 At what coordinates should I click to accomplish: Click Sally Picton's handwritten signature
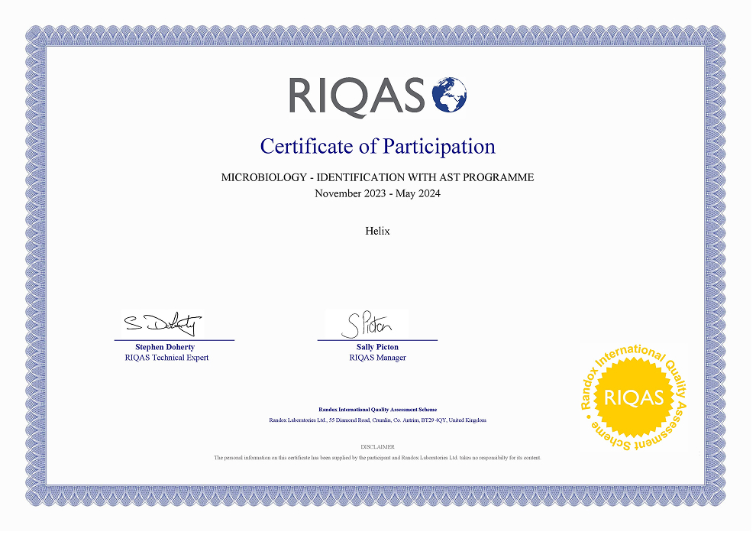click(x=367, y=326)
